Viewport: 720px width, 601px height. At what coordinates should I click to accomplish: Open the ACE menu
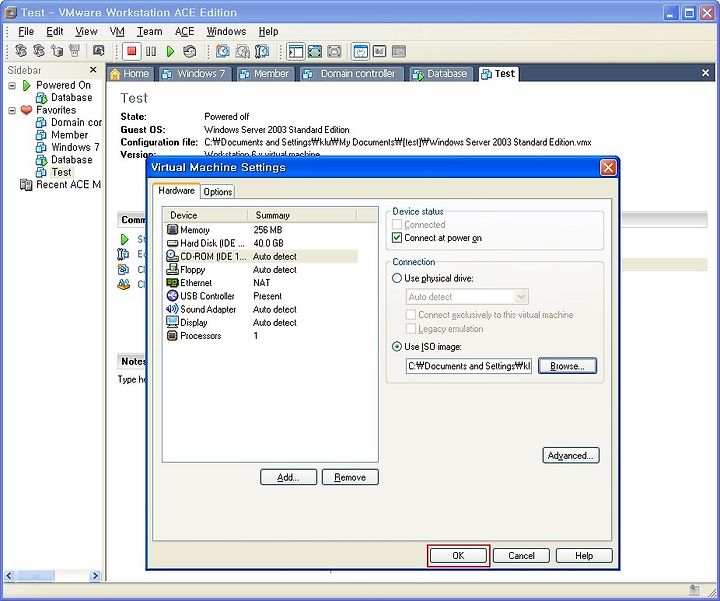point(184,31)
